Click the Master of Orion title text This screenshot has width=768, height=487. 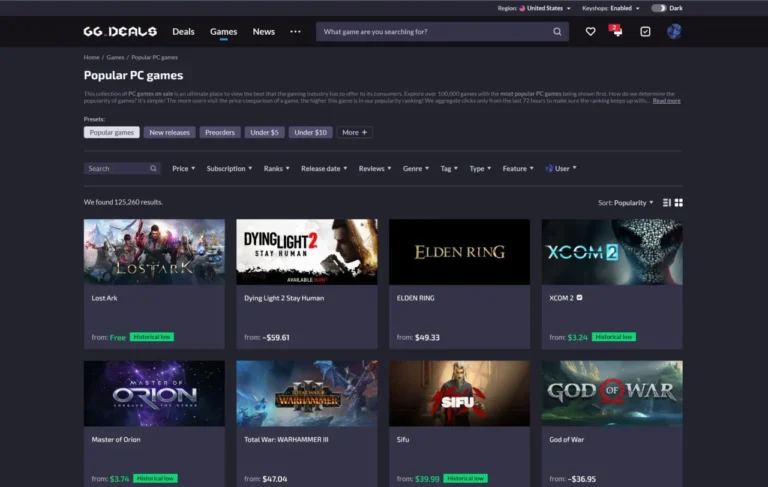coord(116,439)
